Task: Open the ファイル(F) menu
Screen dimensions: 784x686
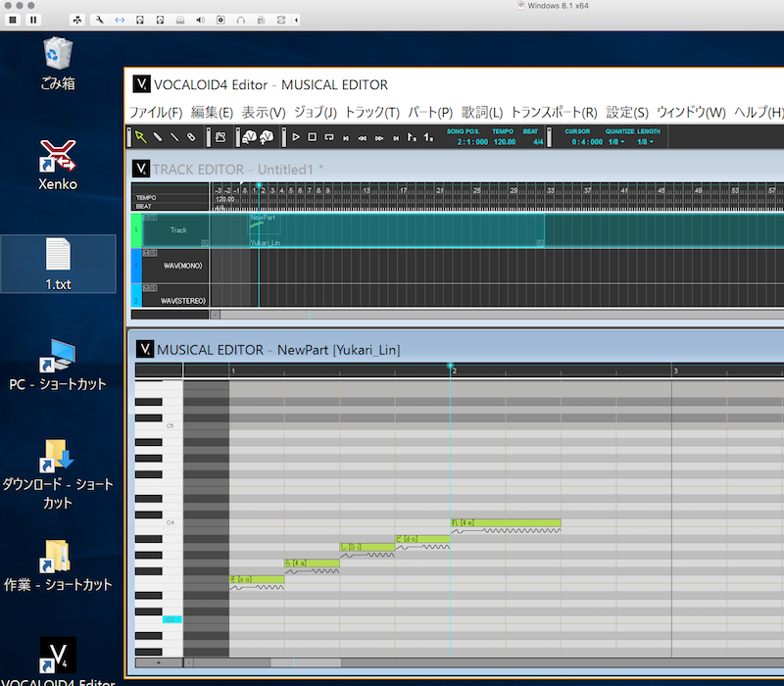Action: (156, 112)
